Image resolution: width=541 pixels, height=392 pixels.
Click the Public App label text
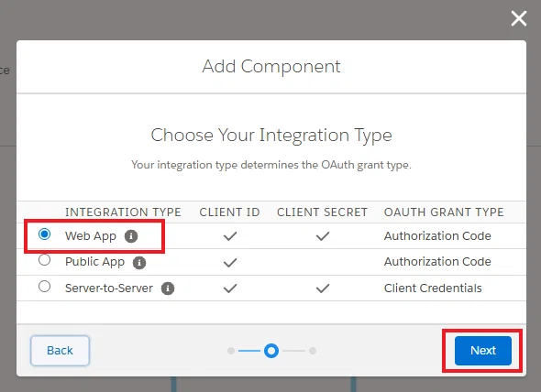tap(94, 262)
